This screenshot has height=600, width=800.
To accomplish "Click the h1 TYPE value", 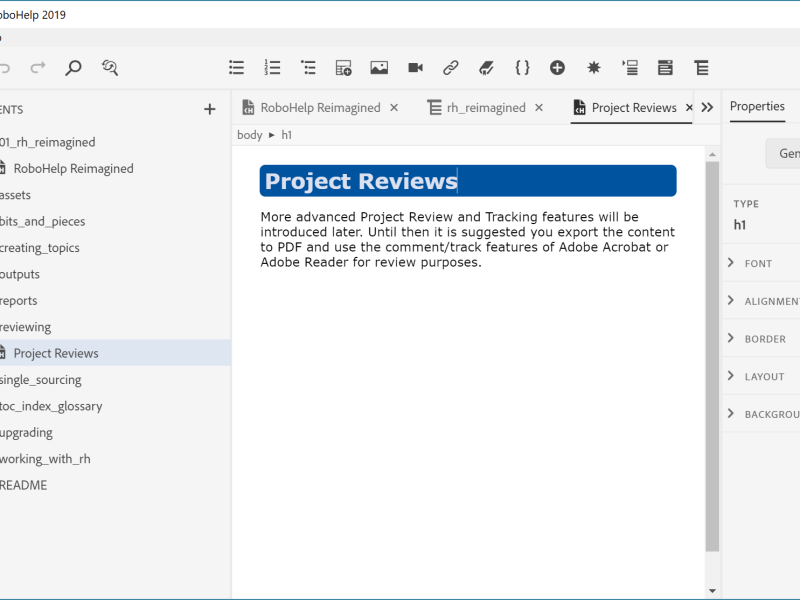I will [740, 225].
